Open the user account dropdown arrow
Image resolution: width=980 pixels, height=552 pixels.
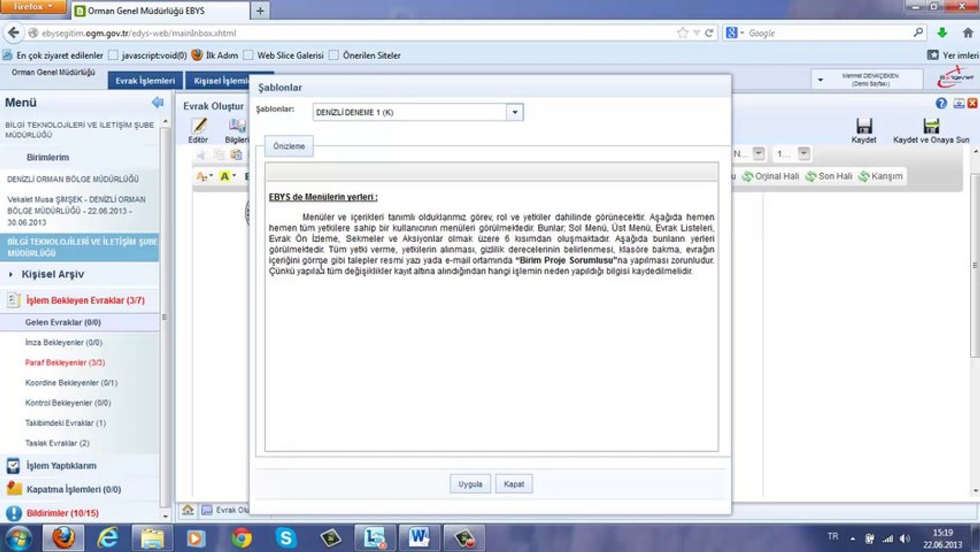click(x=820, y=80)
